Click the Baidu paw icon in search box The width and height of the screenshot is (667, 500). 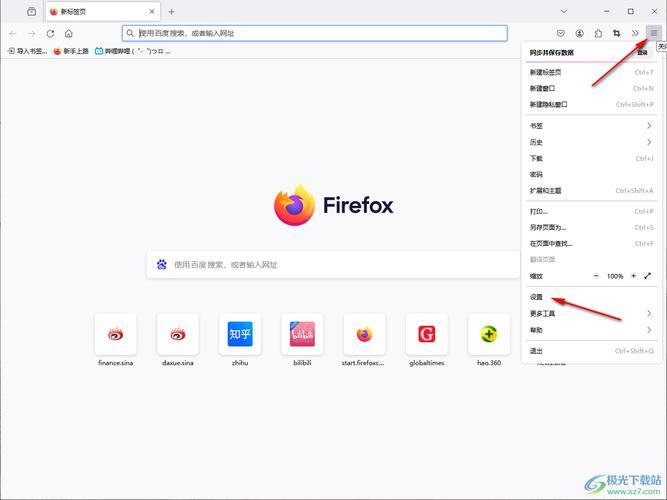[162, 265]
